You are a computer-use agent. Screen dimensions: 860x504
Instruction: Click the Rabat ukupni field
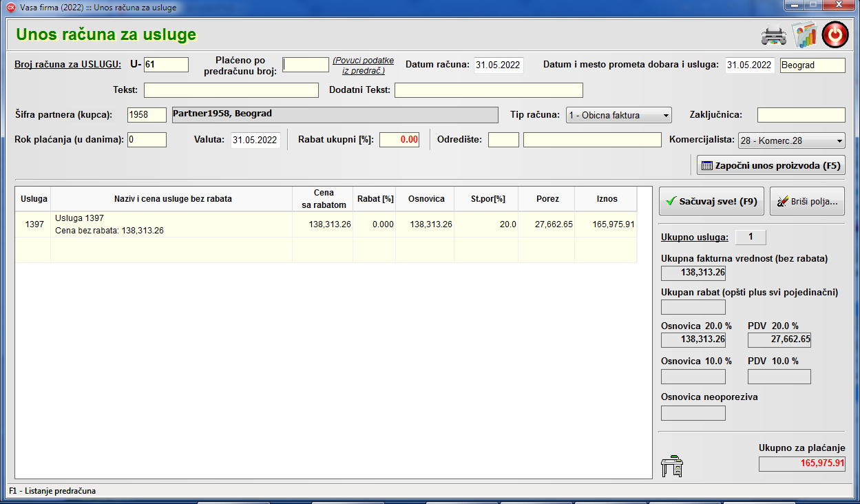pyautogui.click(x=399, y=140)
